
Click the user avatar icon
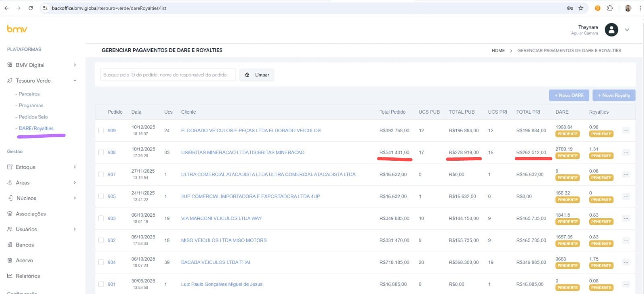point(611,30)
